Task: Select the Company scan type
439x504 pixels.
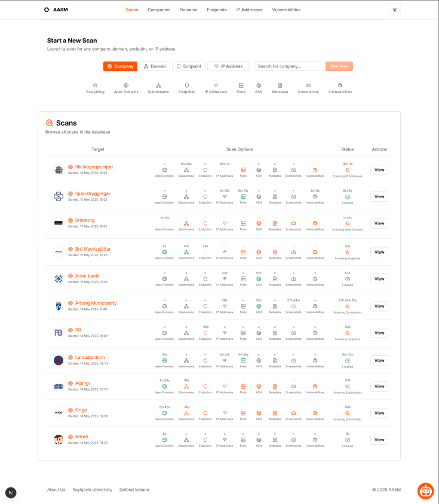Action: tap(120, 66)
